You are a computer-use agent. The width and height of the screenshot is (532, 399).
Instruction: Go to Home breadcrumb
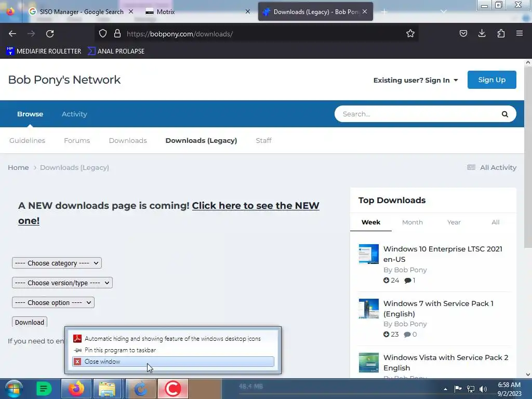click(x=18, y=168)
